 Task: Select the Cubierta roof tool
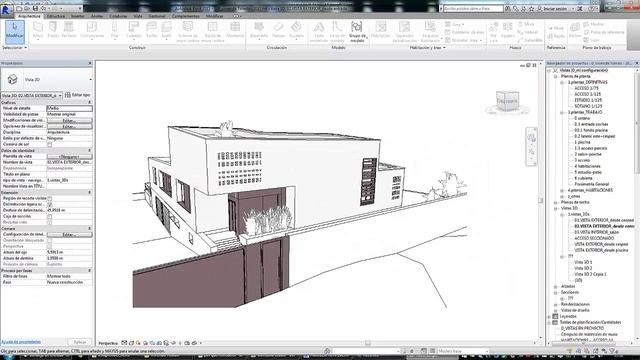click(133, 30)
